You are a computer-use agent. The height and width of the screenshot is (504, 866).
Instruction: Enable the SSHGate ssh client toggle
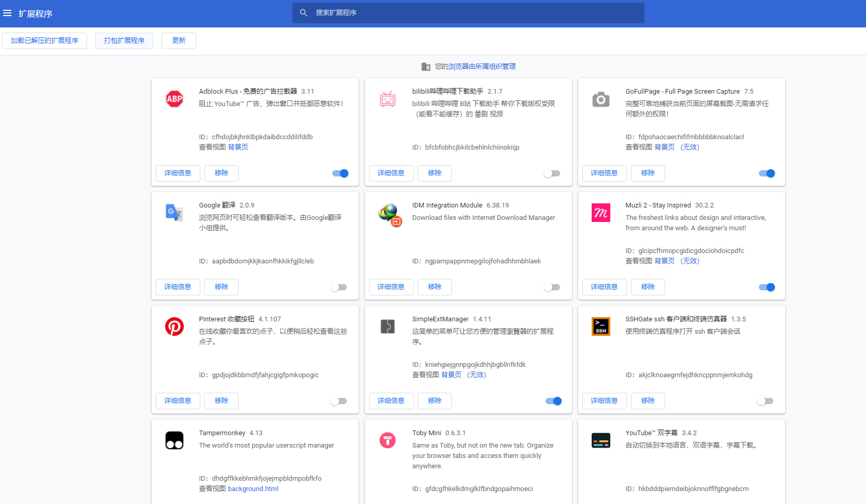(x=765, y=401)
